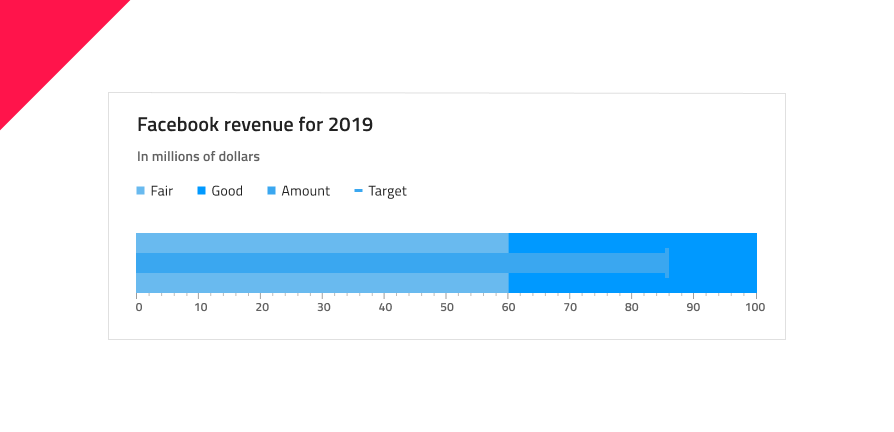Click the Amount legend color square
This screenshot has width=894, height=432.
click(272, 191)
